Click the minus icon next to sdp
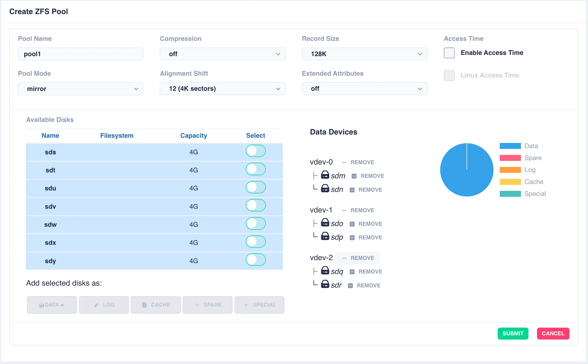This screenshot has width=588, height=364. (352, 238)
